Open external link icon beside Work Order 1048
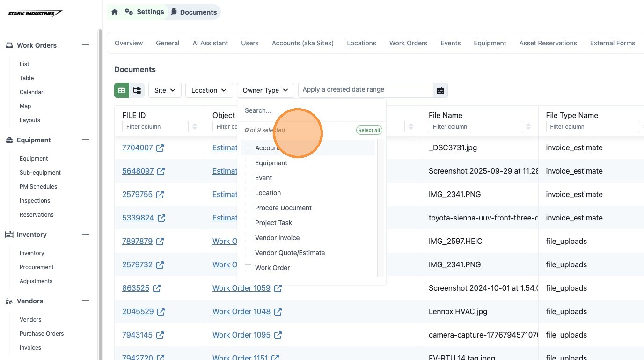Image resolution: width=644 pixels, height=360 pixels. [x=278, y=312]
